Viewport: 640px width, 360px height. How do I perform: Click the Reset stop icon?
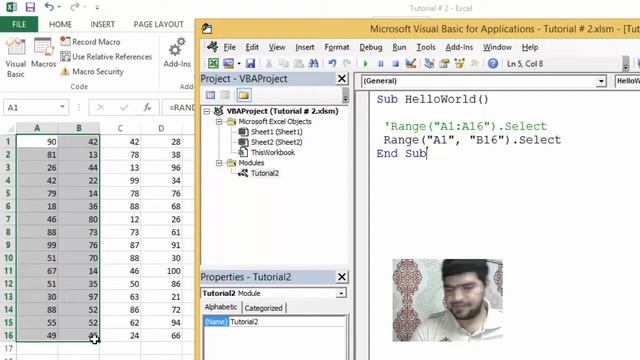click(x=395, y=64)
